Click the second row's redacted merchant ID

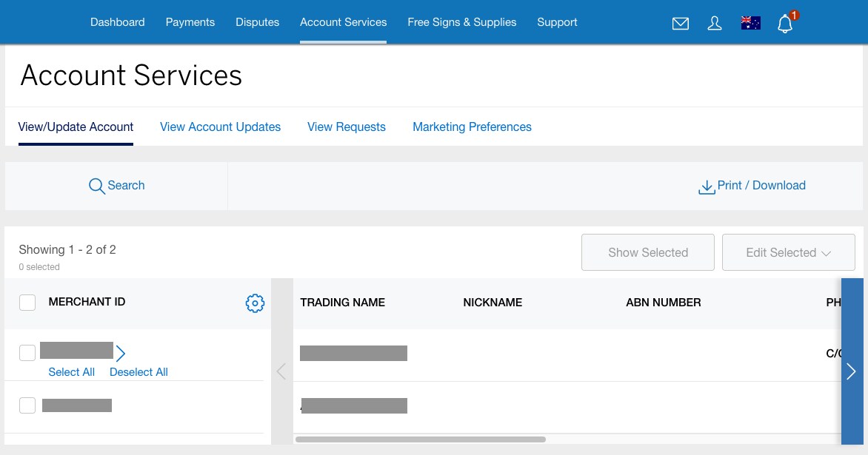(77, 405)
